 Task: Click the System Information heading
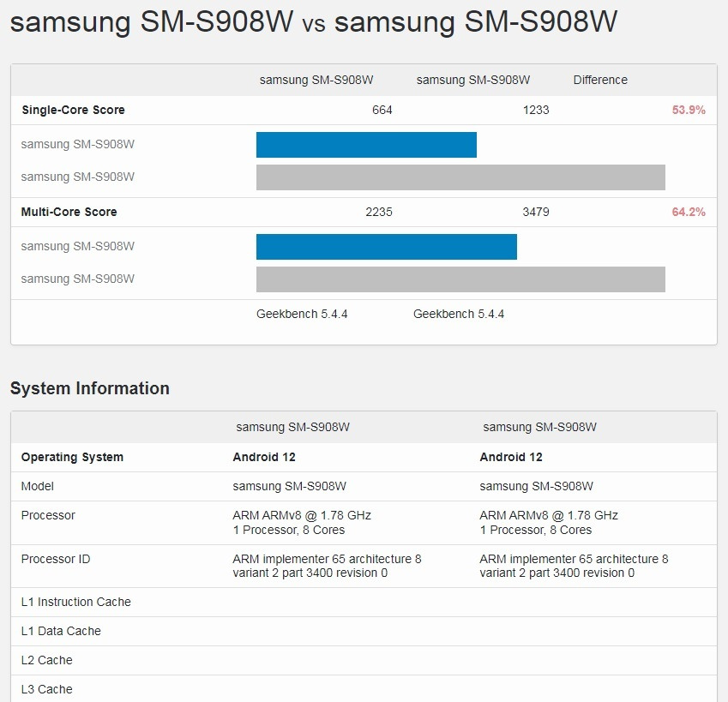click(x=90, y=388)
